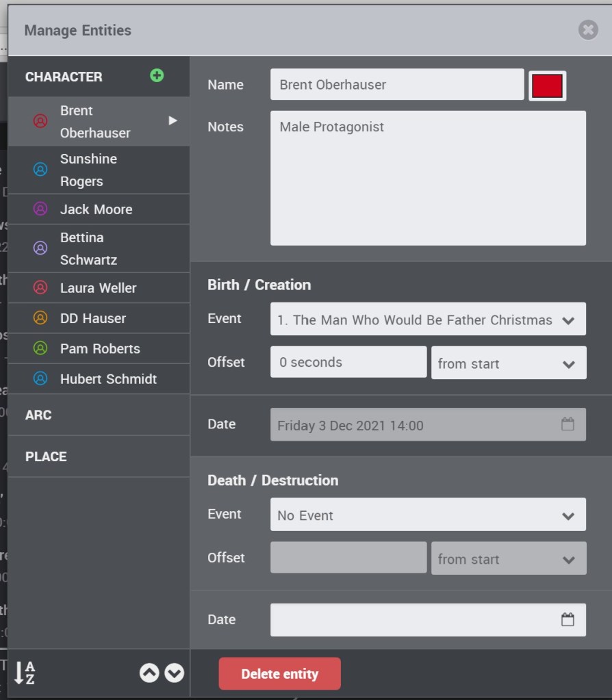
Task: Select Jack Moore in character list
Action: point(96,209)
